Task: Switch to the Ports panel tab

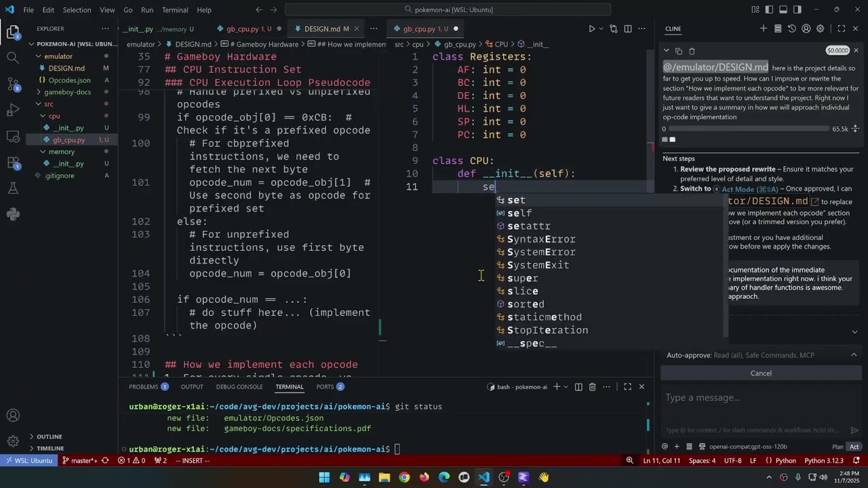Action: [x=330, y=387]
